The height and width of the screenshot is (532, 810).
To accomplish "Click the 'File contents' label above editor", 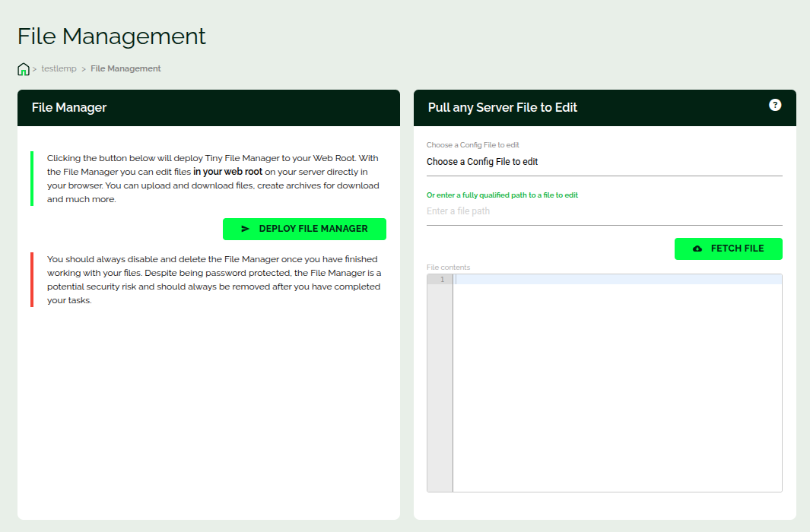I will [x=448, y=268].
